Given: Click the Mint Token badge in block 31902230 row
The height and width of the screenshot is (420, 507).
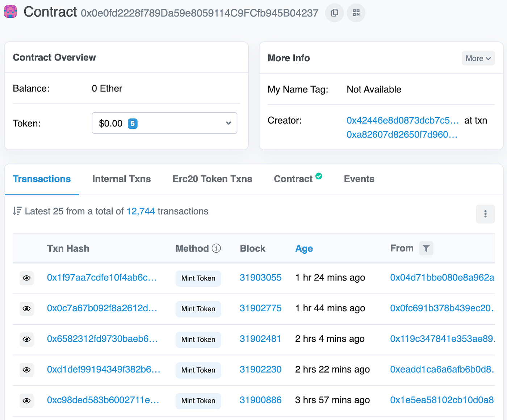Looking at the screenshot, I should (198, 370).
